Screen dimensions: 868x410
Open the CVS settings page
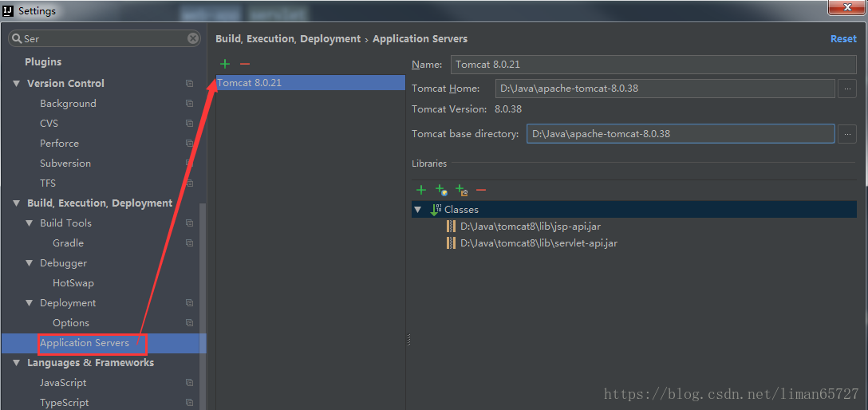49,124
